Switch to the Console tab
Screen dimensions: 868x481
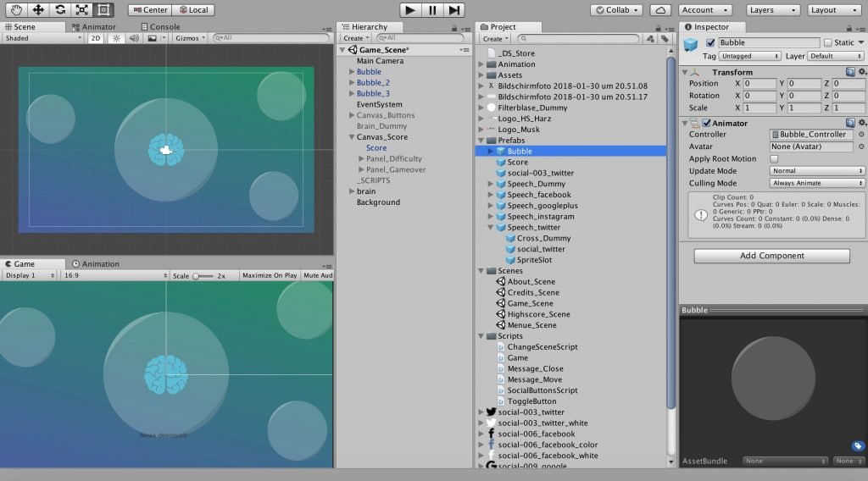coord(160,26)
